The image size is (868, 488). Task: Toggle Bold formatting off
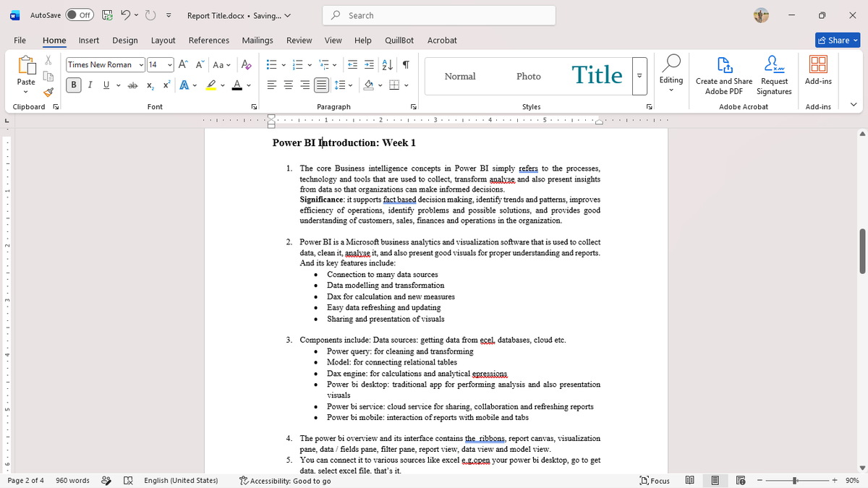[x=74, y=85]
